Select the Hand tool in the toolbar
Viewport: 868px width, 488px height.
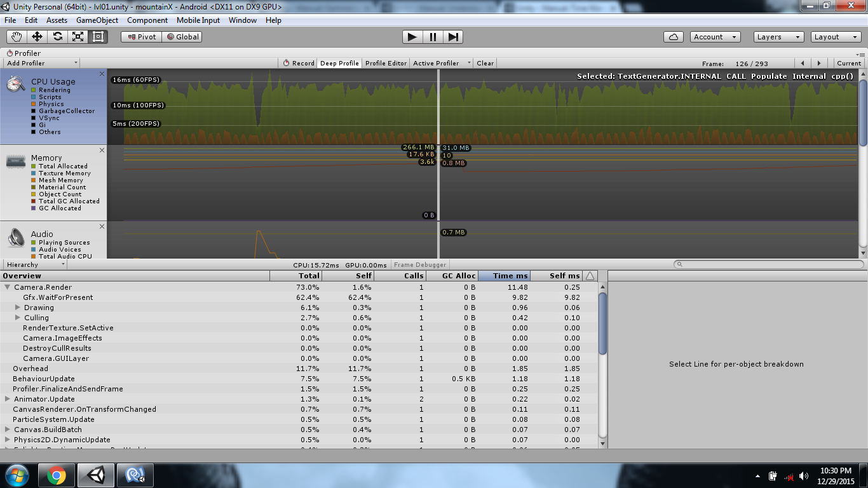point(17,36)
